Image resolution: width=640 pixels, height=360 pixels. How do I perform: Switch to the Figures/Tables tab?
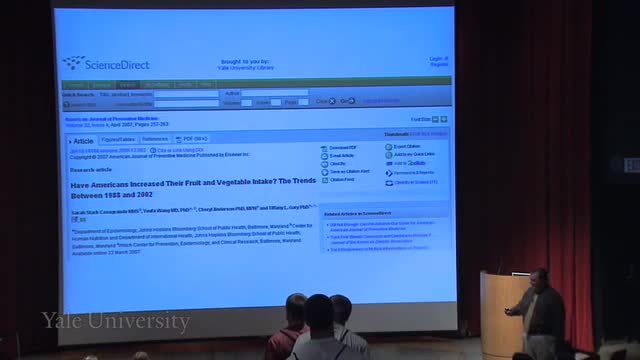[x=118, y=140]
